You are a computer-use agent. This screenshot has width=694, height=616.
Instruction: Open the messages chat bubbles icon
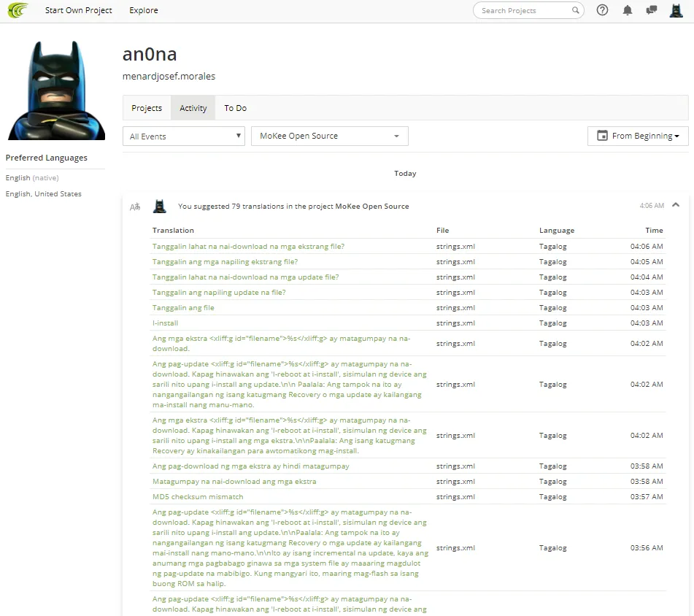click(652, 10)
